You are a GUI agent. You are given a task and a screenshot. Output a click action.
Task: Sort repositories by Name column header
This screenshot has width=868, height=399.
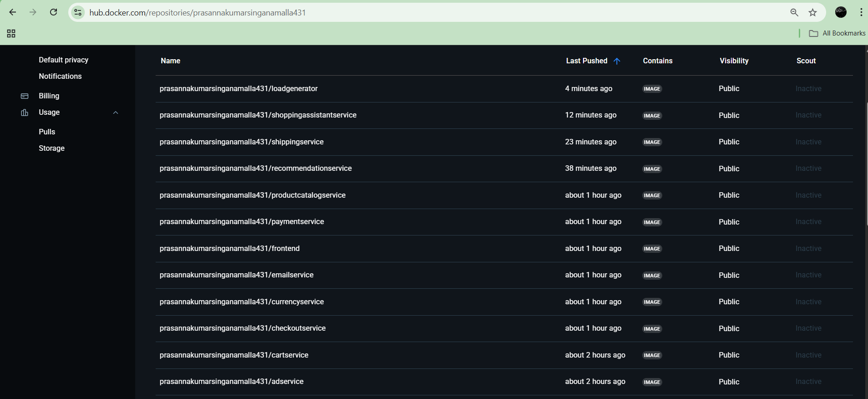[171, 61]
